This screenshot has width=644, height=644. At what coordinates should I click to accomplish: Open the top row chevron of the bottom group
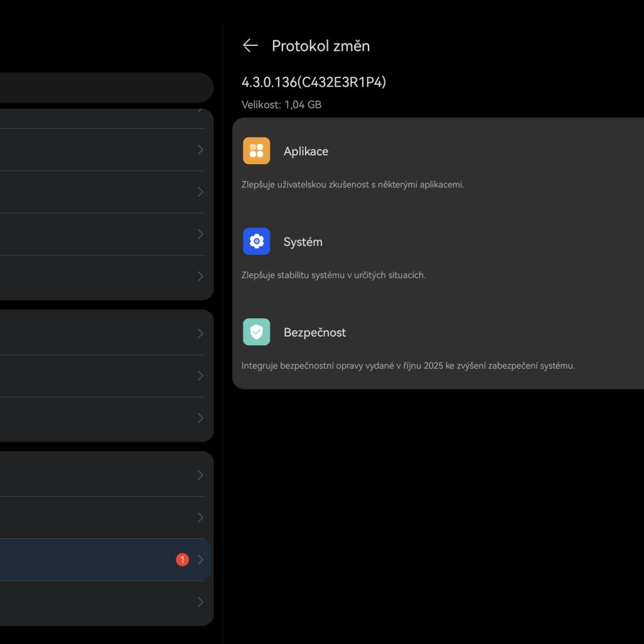pyautogui.click(x=200, y=475)
